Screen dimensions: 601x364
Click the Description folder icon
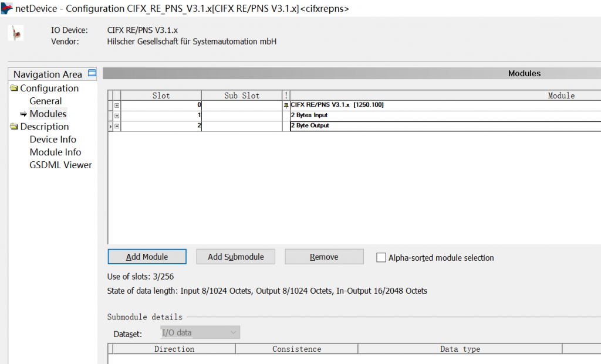(14, 127)
